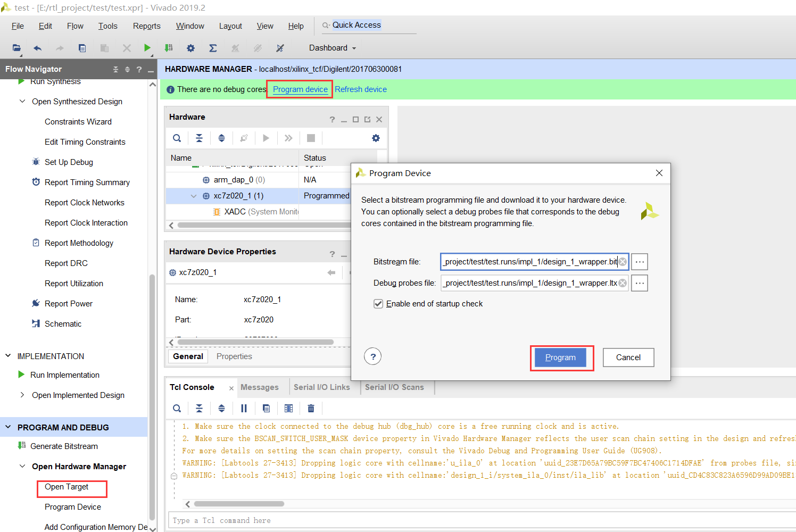This screenshot has height=532, width=796.
Task: Open the Reports menu
Action: (x=146, y=26)
